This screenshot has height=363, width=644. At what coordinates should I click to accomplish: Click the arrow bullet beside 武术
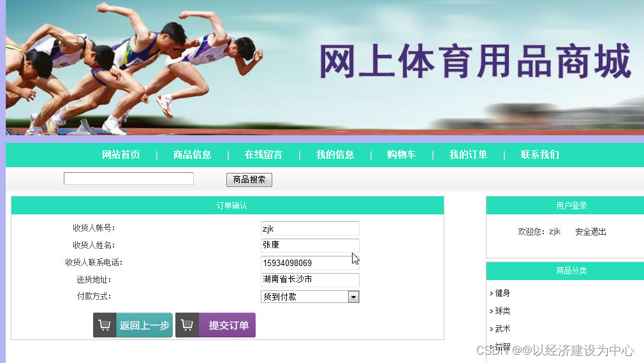coord(491,329)
